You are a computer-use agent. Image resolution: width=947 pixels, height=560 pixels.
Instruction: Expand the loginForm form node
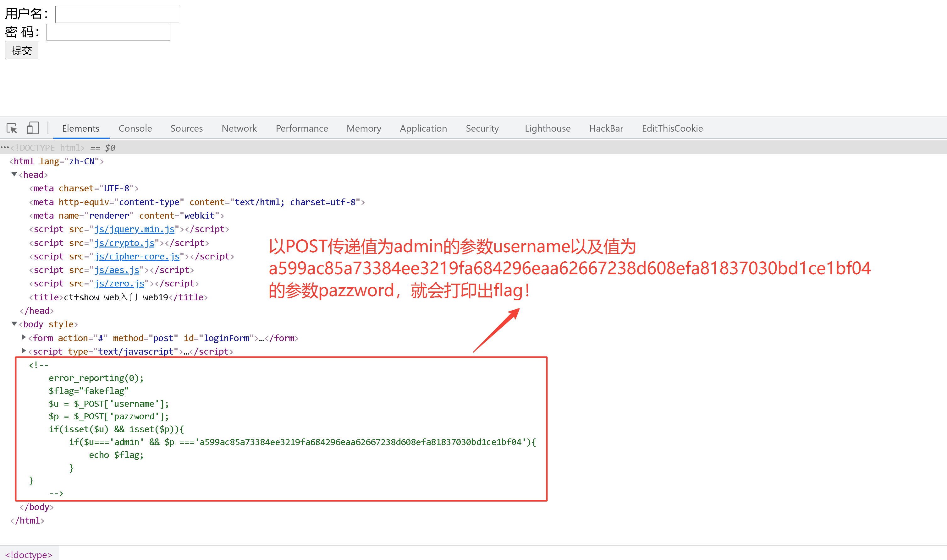click(x=24, y=337)
